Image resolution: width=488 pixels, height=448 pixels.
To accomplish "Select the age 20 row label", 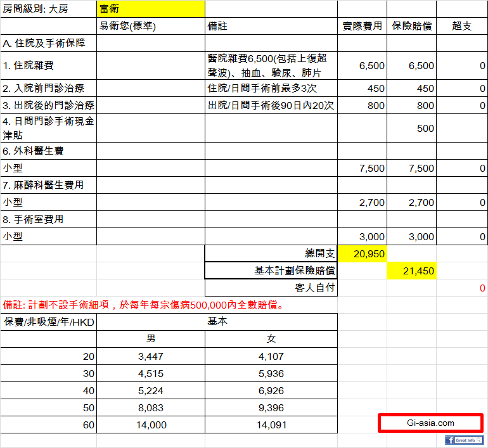I will tap(49, 356).
